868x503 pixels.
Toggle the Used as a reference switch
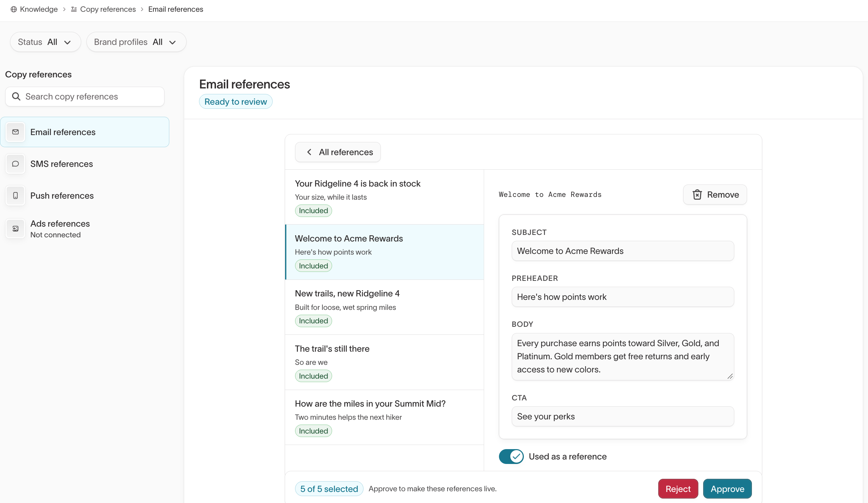[x=511, y=456]
